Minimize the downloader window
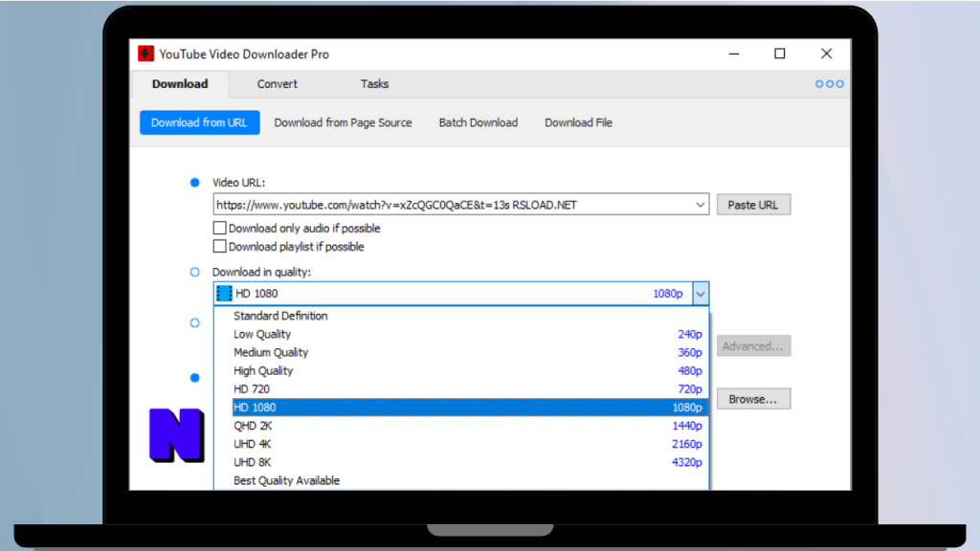Image resolution: width=980 pixels, height=551 pixels. pos(734,54)
